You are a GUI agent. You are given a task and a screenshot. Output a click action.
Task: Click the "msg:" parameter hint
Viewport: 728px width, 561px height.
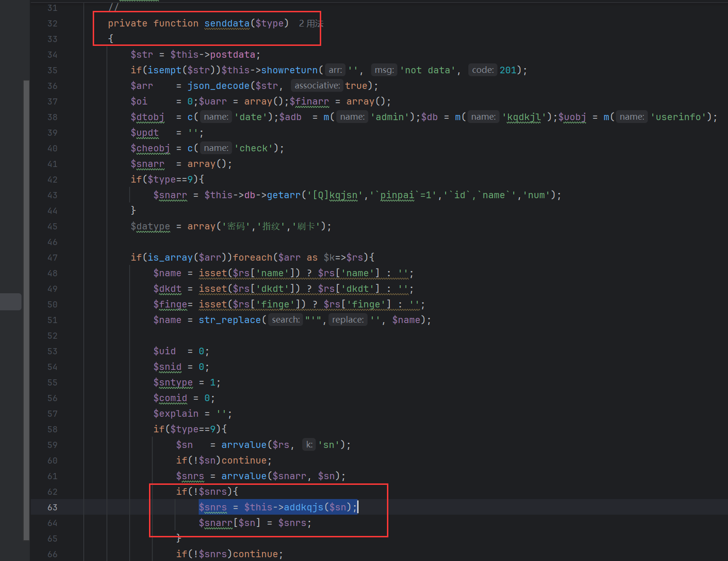tap(384, 70)
